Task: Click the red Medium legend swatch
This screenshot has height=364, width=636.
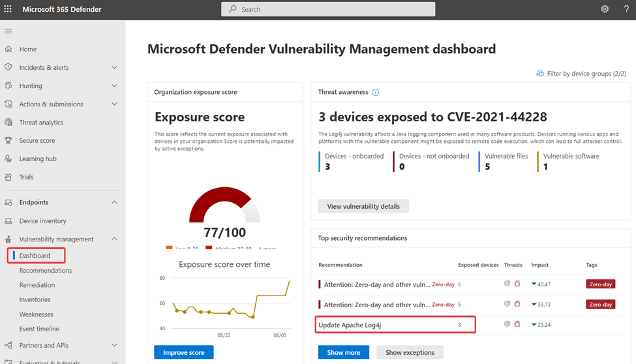Action: 209,247
